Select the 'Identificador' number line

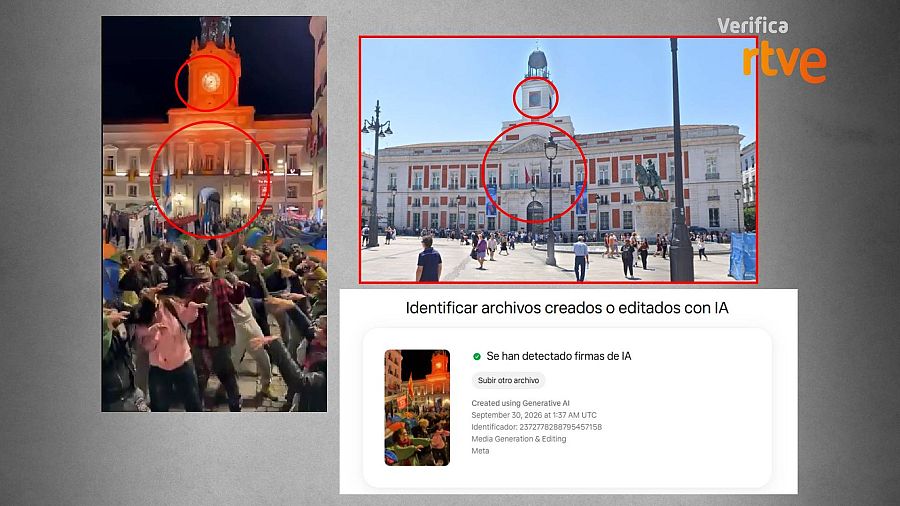point(537,427)
